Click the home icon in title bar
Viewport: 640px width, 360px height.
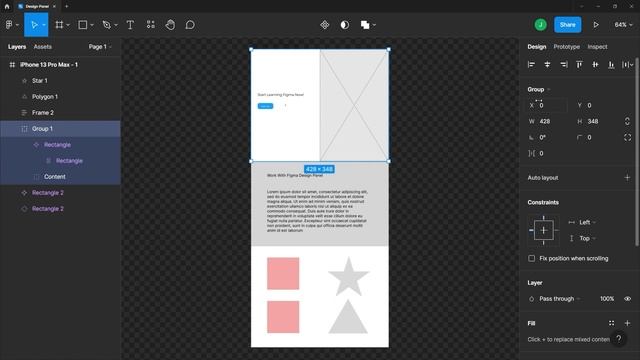(7, 7)
